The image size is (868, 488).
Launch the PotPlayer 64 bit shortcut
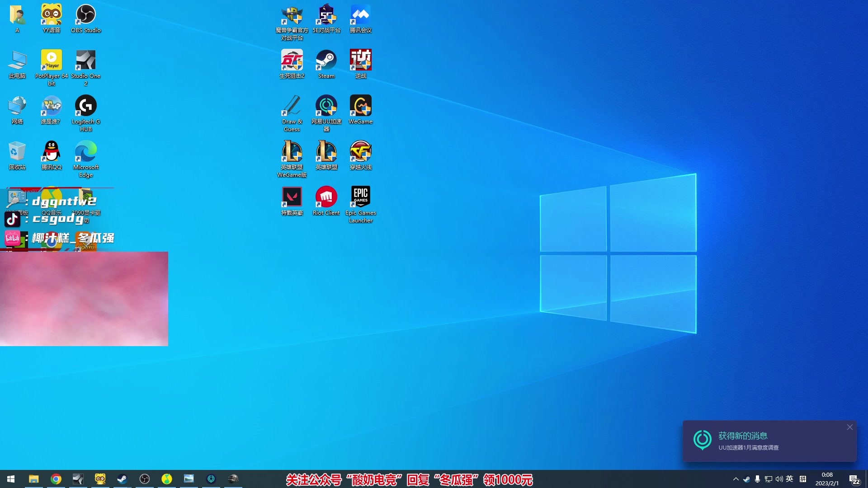coord(51,61)
